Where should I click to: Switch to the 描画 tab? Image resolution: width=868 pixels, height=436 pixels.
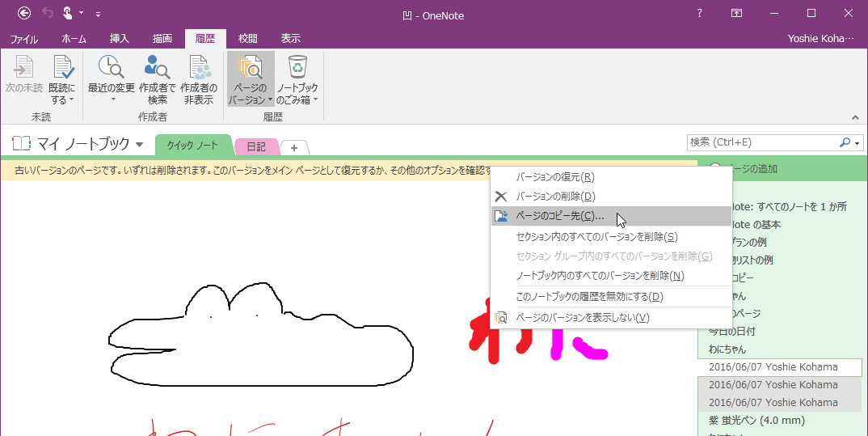click(162, 38)
